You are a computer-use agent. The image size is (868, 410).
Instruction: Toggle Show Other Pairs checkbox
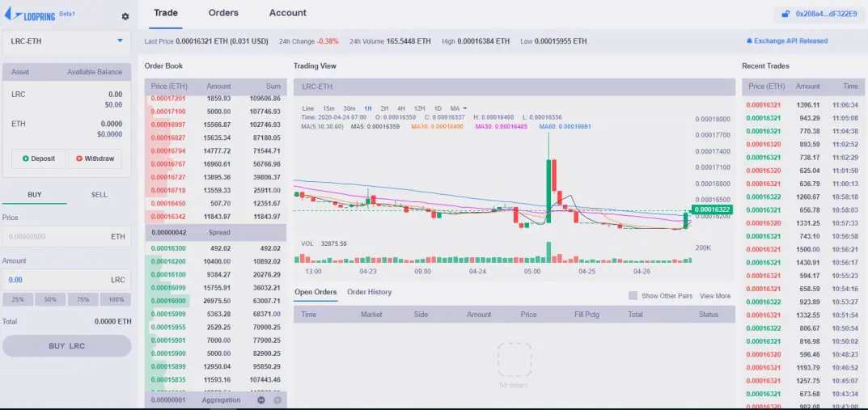click(x=633, y=296)
